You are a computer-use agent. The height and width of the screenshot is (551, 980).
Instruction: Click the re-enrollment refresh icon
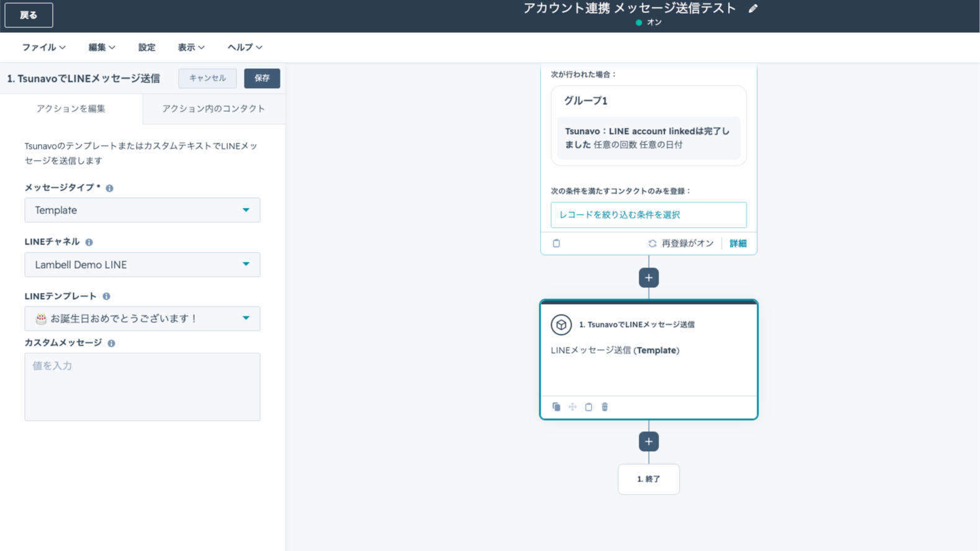[x=652, y=243]
